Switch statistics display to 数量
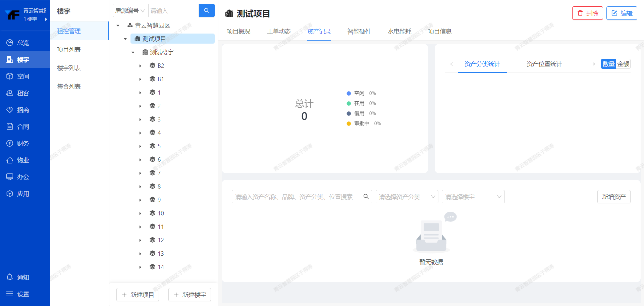 coord(608,64)
